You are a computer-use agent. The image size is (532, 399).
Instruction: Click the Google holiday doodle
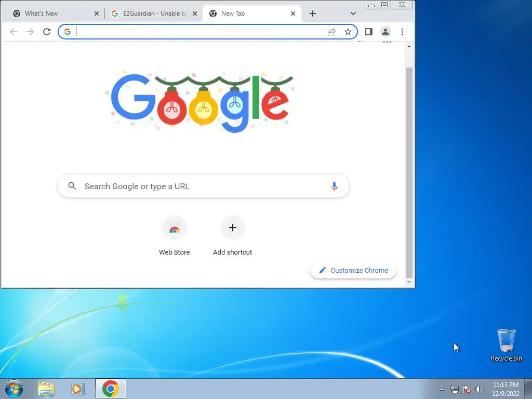200,102
